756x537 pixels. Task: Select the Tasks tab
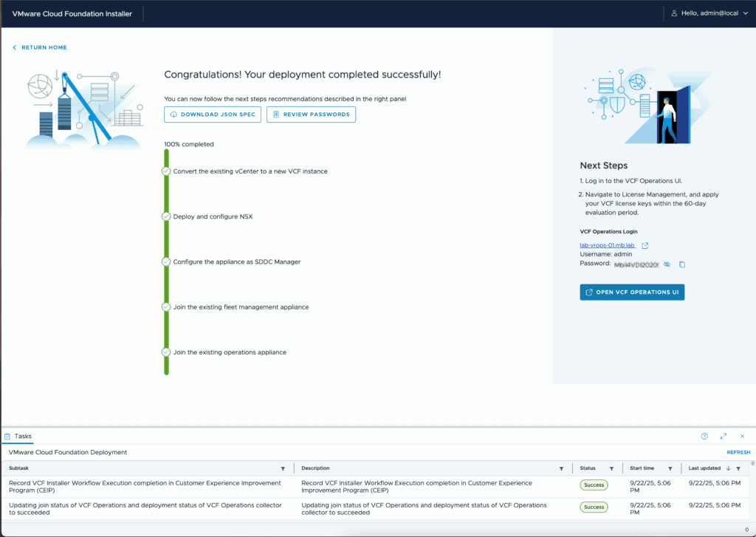18,436
